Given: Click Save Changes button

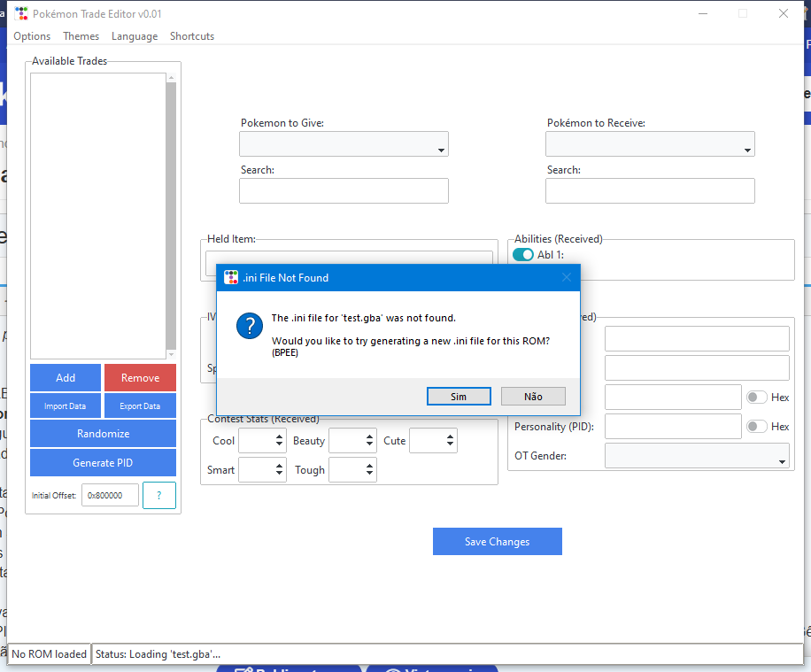Looking at the screenshot, I should (x=497, y=542).
